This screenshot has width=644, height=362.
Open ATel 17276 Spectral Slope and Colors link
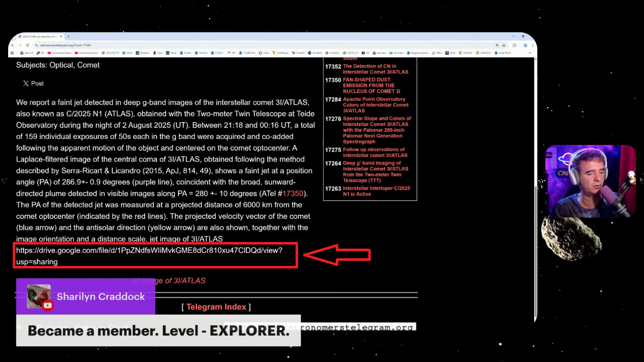[377, 130]
